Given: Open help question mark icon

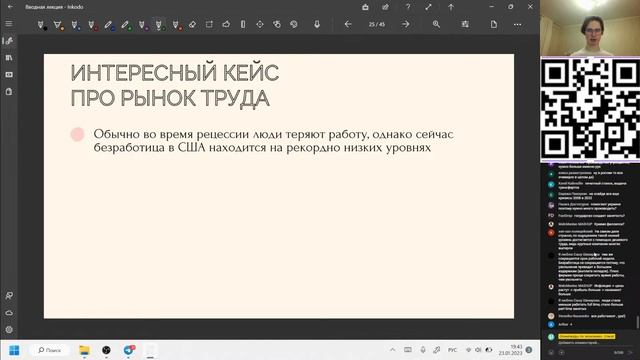Looking at the screenshot, I should pyautogui.click(x=408, y=7).
